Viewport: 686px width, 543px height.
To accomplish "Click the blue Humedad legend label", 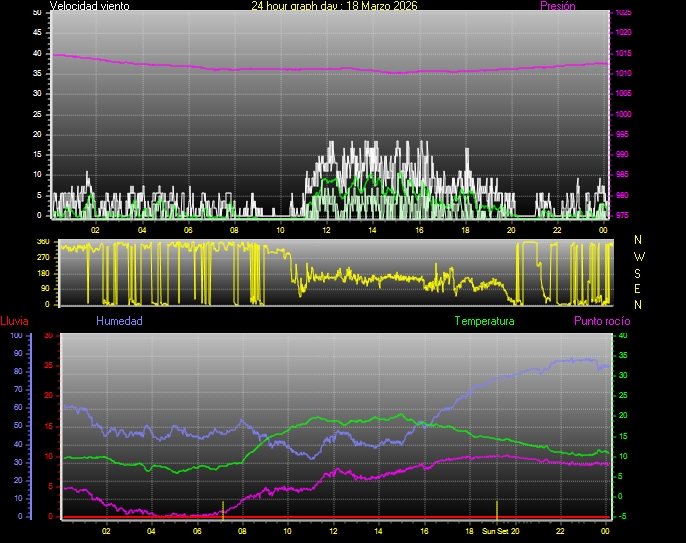I will 119,321.
